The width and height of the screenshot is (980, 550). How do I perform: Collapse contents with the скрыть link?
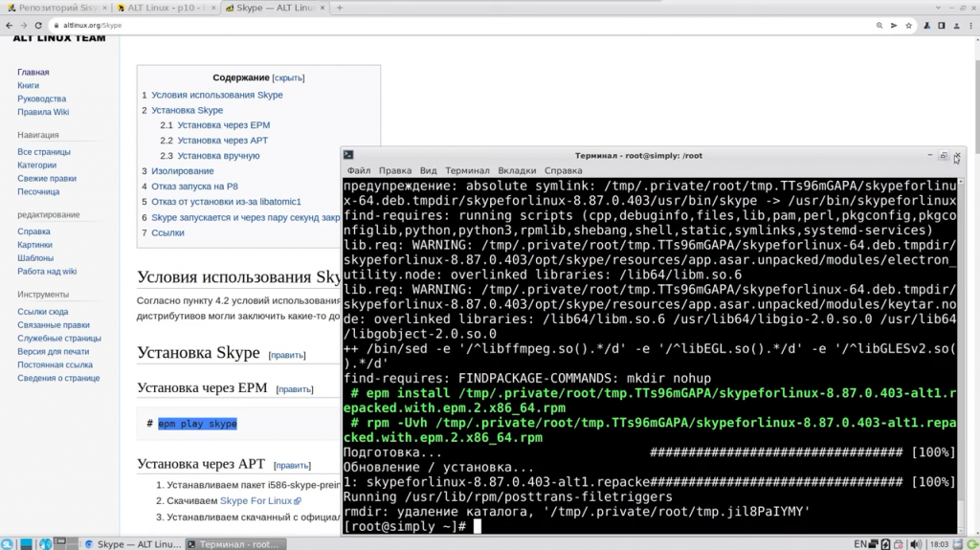[x=288, y=78]
